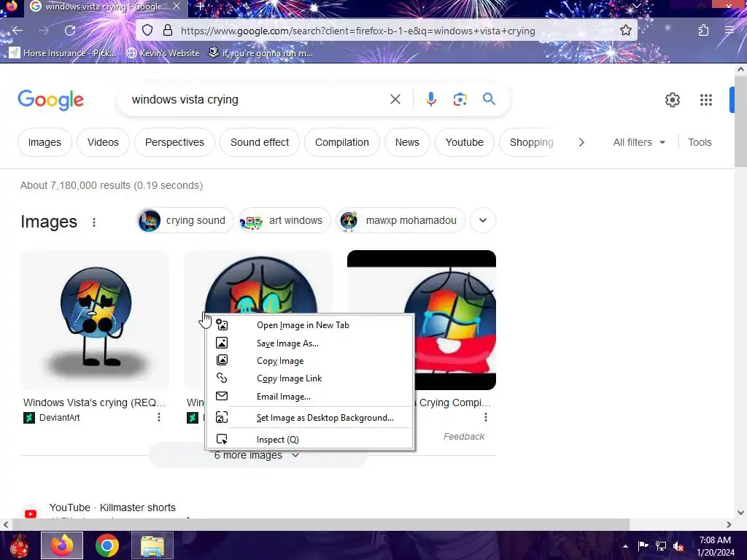Clear the search box with the X icon

pyautogui.click(x=395, y=99)
